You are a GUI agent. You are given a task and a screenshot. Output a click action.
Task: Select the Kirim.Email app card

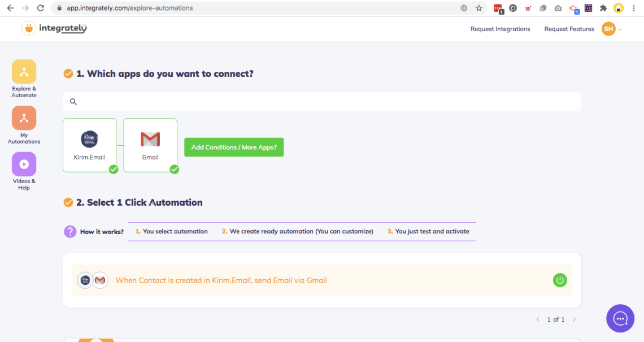(89, 145)
